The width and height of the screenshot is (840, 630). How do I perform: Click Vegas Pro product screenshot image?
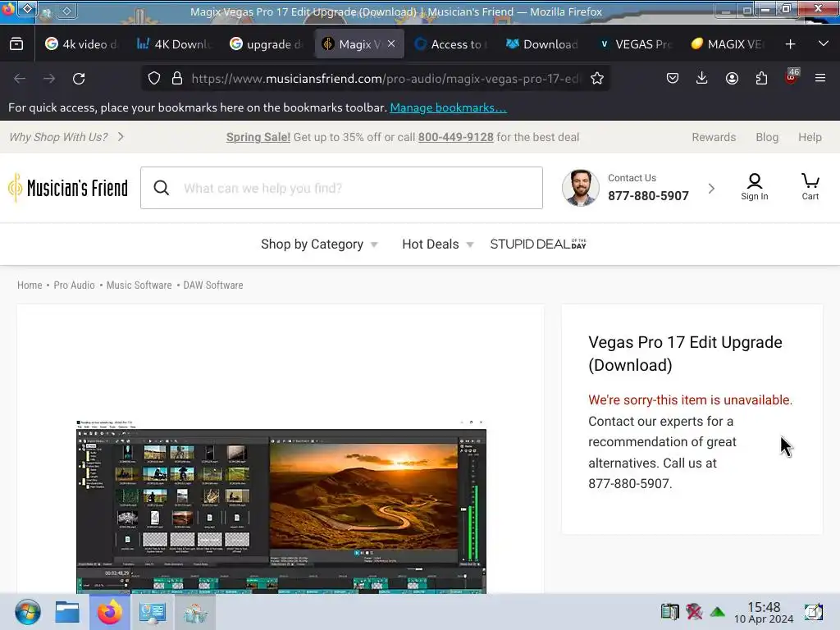[281, 507]
